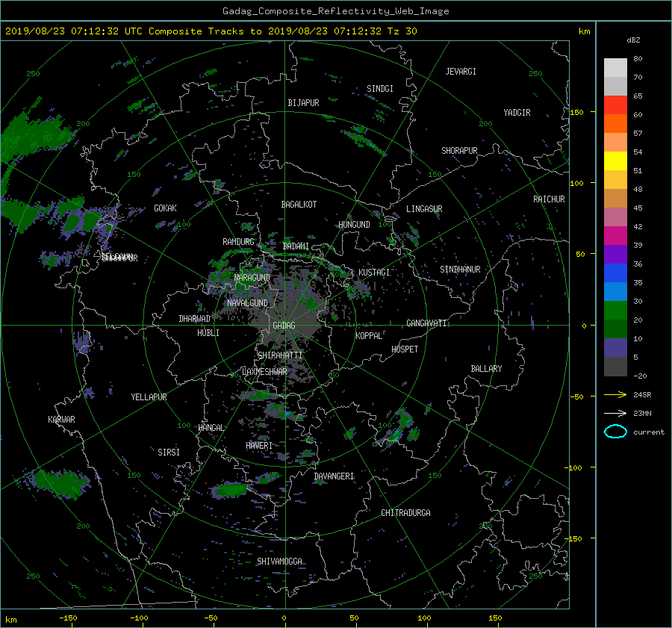Click the BIJAPUR city label
Image resolution: width=672 pixels, height=628 pixels.
coord(303,103)
